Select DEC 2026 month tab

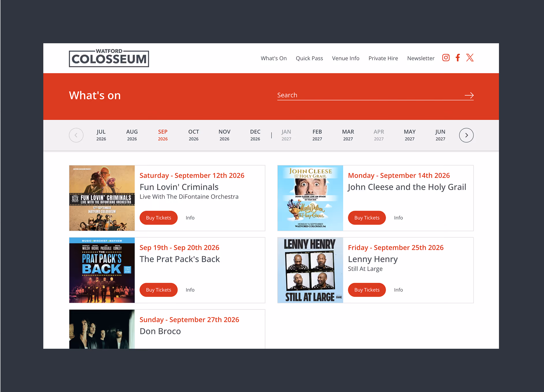(x=255, y=135)
